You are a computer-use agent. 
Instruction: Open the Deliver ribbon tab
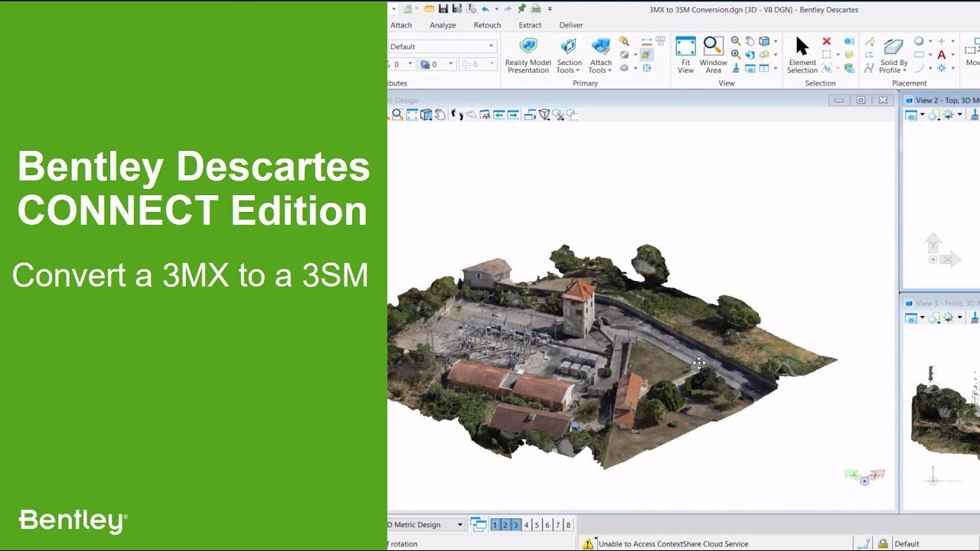point(571,25)
